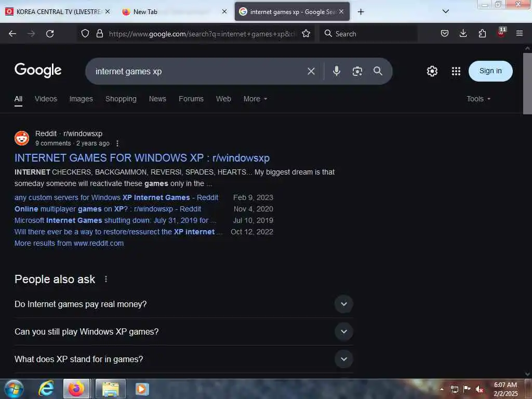Image resolution: width=532 pixels, height=399 pixels.
Task: Open the More search filters dropdown
Action: [255, 99]
